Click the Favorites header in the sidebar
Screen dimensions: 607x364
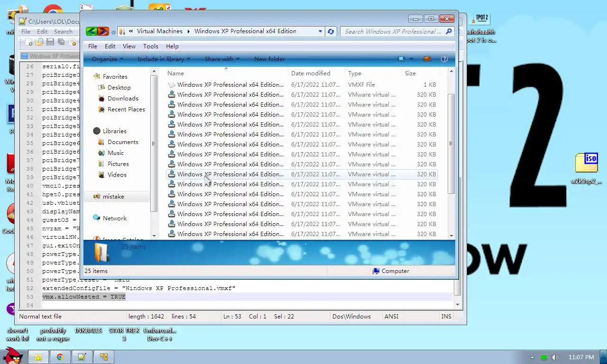[115, 77]
